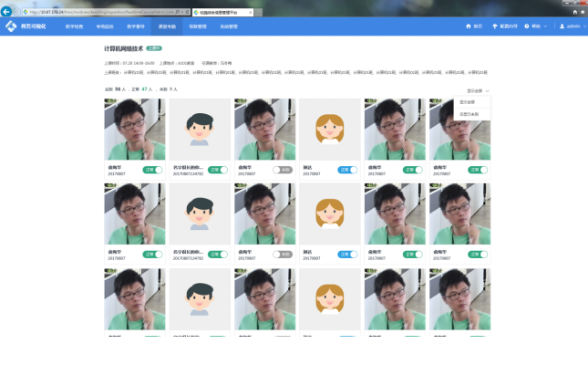Open girl cartoon avatar in second row
This screenshot has width=588, height=365.
[330, 214]
